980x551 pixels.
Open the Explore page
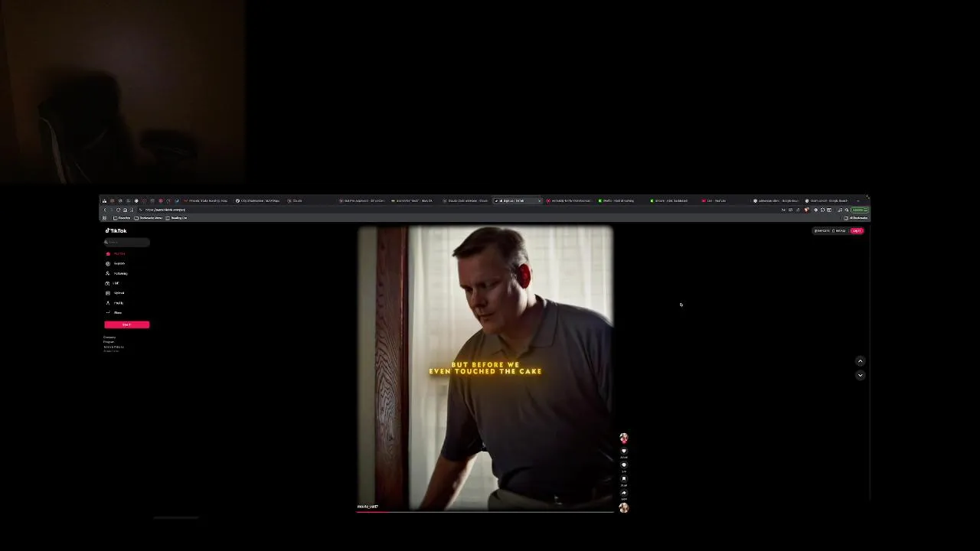116,263
